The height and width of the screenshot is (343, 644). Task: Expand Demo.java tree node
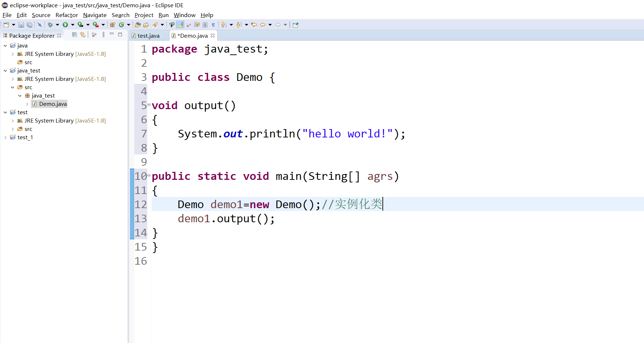click(x=27, y=104)
